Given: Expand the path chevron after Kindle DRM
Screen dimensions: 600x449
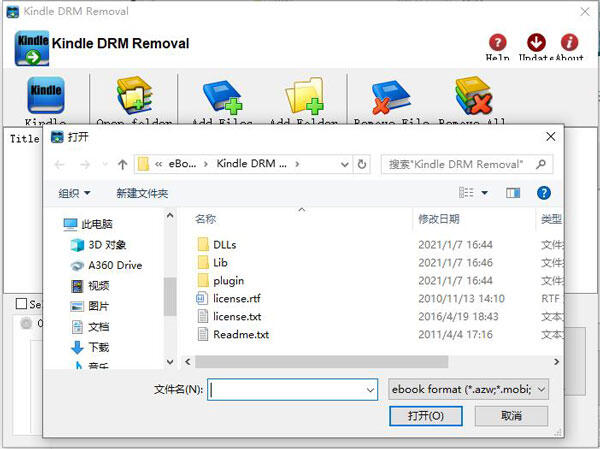Looking at the screenshot, I should (297, 164).
